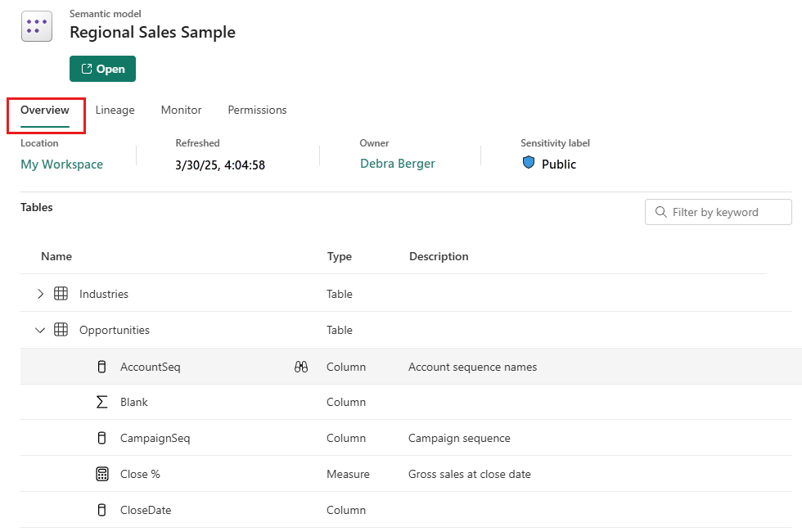802x532 pixels.
Task: Click the Opportunities table grid icon
Action: click(61, 330)
